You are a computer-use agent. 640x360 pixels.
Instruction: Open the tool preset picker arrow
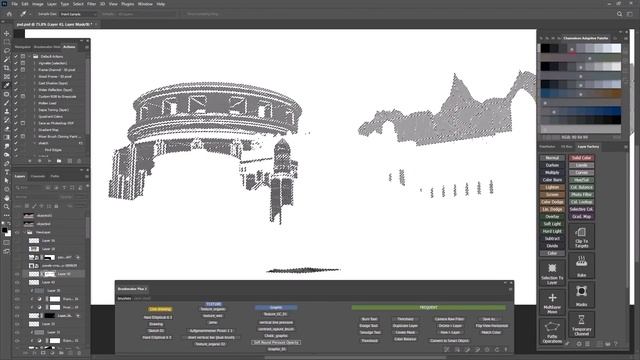[31, 14]
